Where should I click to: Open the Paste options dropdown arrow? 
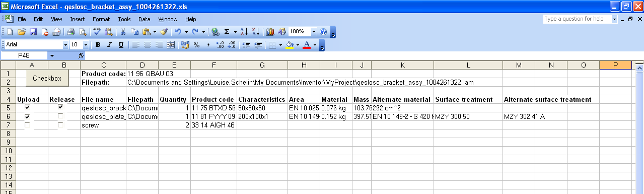tap(155, 32)
